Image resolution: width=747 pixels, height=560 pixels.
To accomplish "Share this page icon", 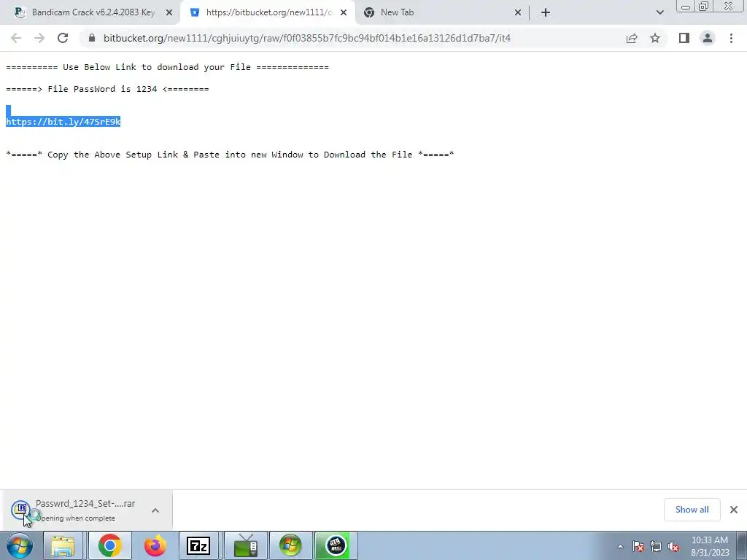I will pyautogui.click(x=632, y=38).
